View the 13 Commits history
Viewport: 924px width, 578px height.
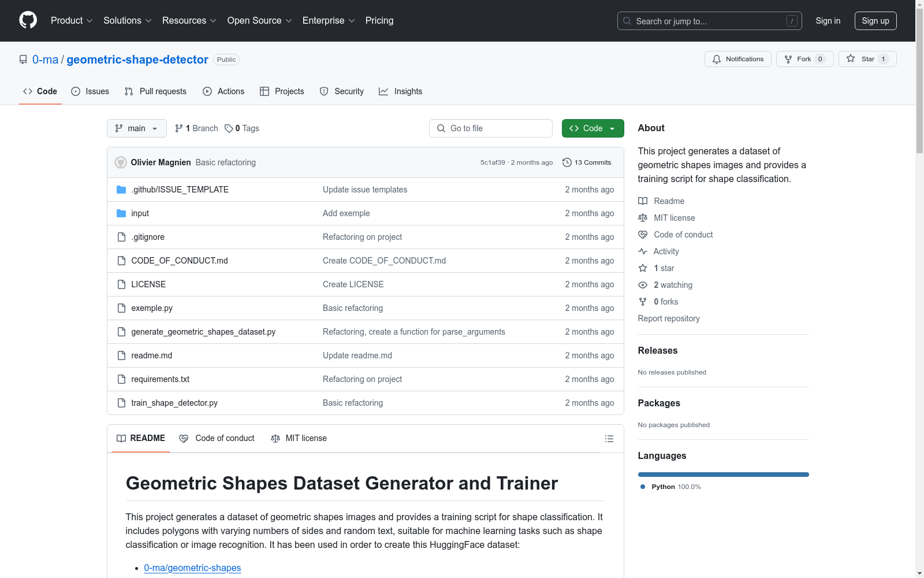point(587,162)
